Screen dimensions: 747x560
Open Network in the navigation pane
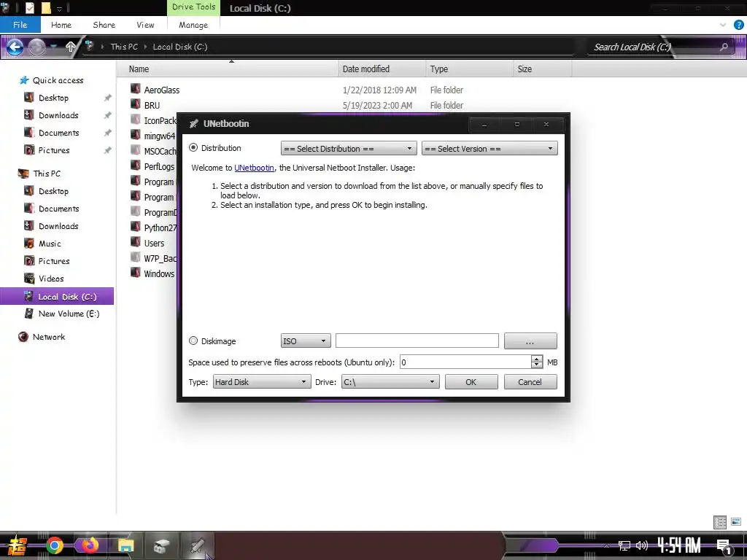49,337
